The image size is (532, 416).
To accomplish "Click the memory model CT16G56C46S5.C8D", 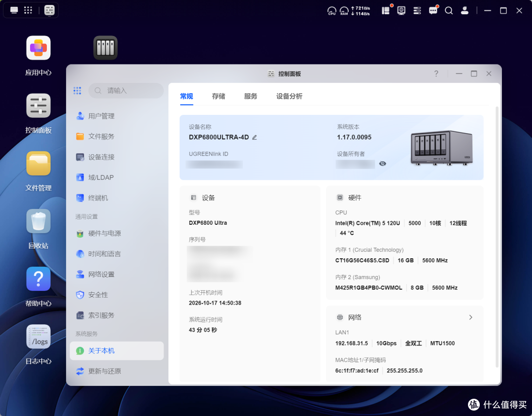I will (362, 261).
